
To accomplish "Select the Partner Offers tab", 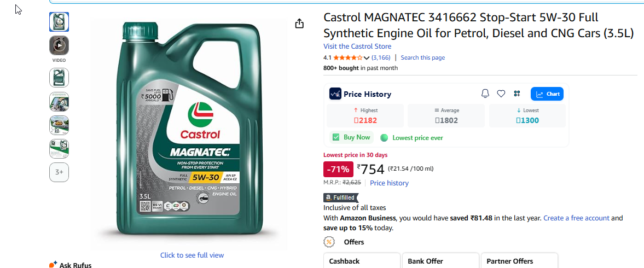I will point(518,261).
